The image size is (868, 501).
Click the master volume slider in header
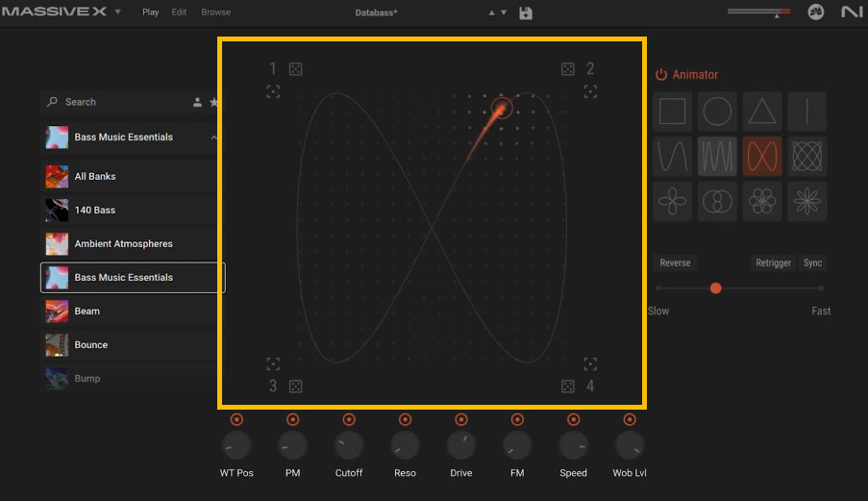point(759,12)
